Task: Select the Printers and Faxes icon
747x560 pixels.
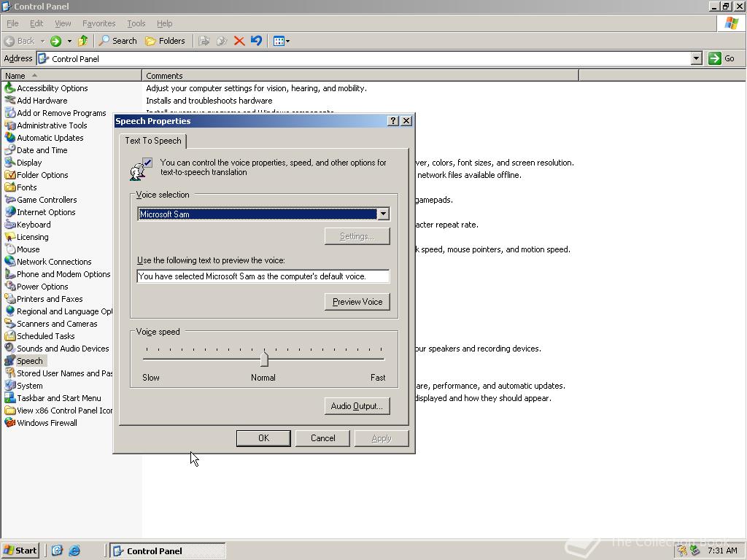Action: 10,298
